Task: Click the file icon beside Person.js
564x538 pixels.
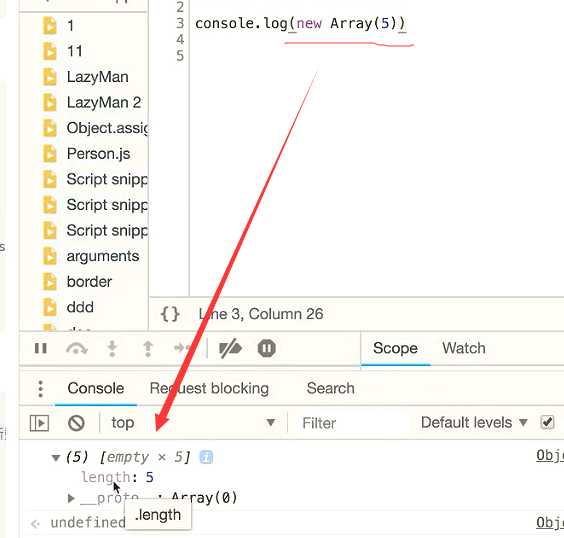Action: tap(50, 154)
